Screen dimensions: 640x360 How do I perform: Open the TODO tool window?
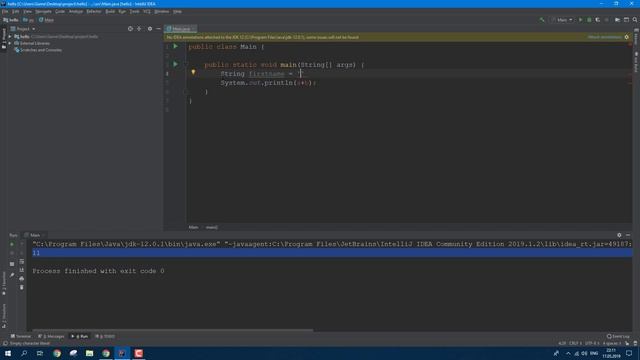pyautogui.click(x=105, y=336)
